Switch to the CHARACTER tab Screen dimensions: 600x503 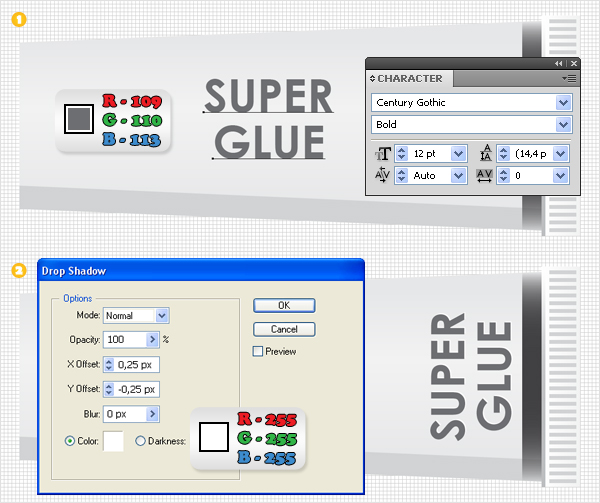point(410,78)
